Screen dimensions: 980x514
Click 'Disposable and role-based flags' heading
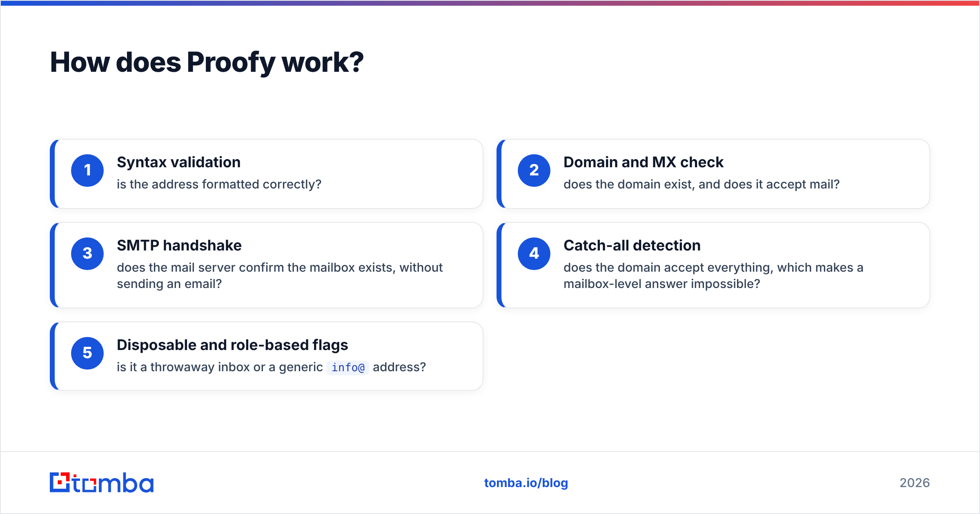(x=232, y=345)
